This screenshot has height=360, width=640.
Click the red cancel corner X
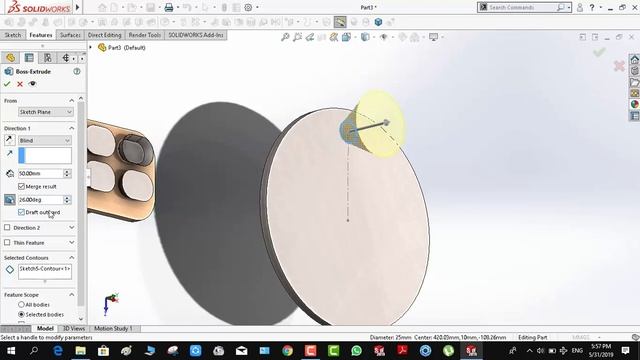(619, 66)
